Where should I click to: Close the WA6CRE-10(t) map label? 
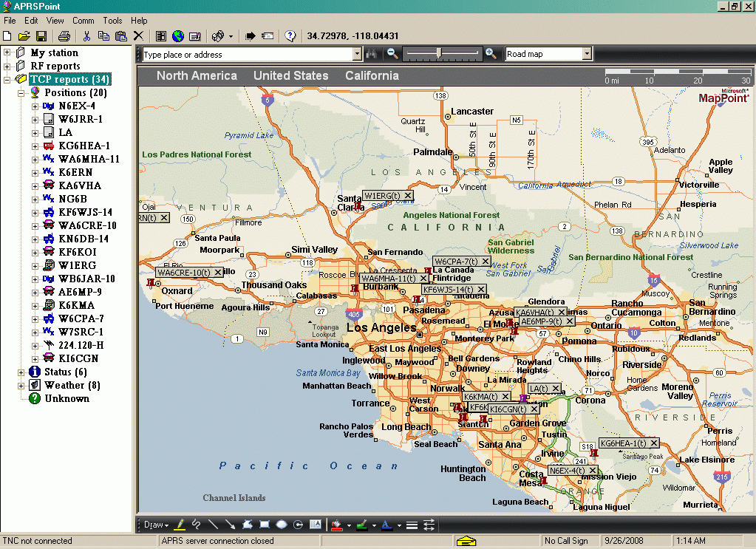(x=218, y=273)
